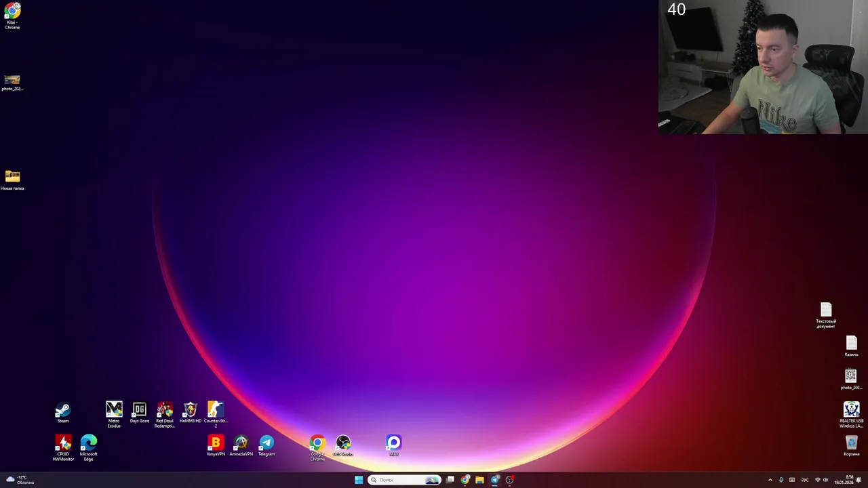Select the Counter-Strike 2 shortcut
The height and width of the screenshot is (488, 868).
(216, 414)
